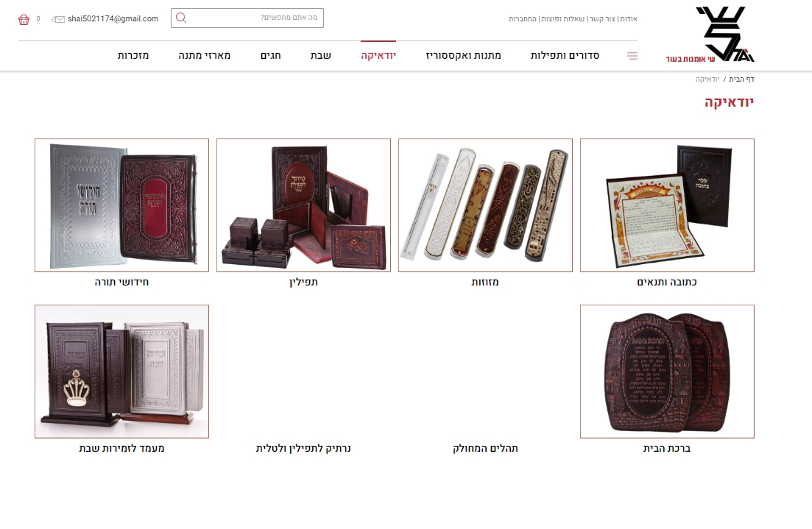This screenshot has width=812, height=529.
Task: Click the site logo
Action: 710,35
